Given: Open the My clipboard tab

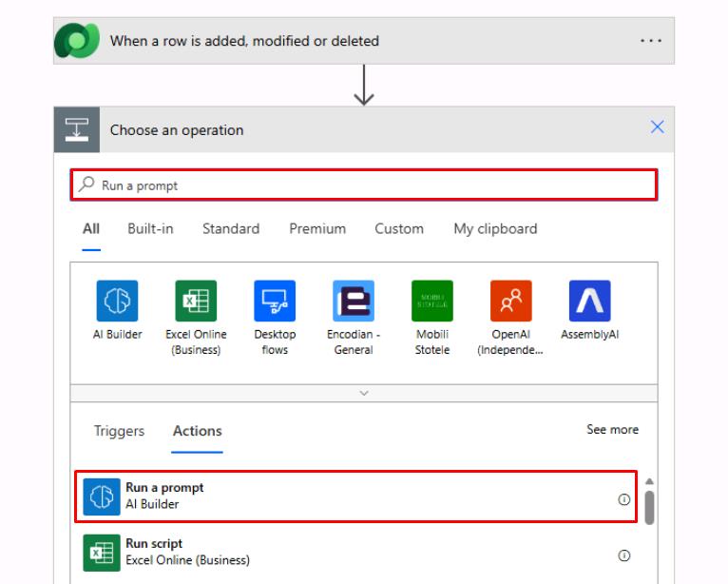Looking at the screenshot, I should click(x=495, y=228).
